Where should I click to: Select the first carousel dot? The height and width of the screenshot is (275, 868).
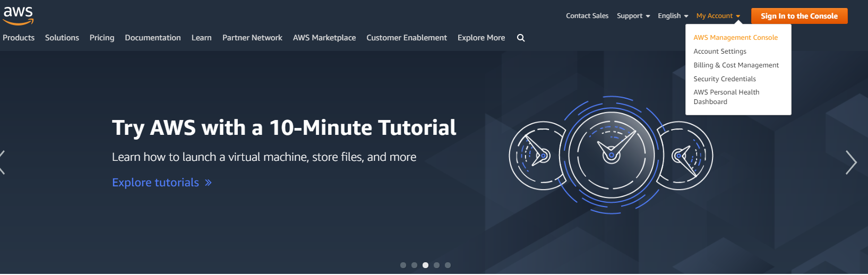pyautogui.click(x=403, y=265)
